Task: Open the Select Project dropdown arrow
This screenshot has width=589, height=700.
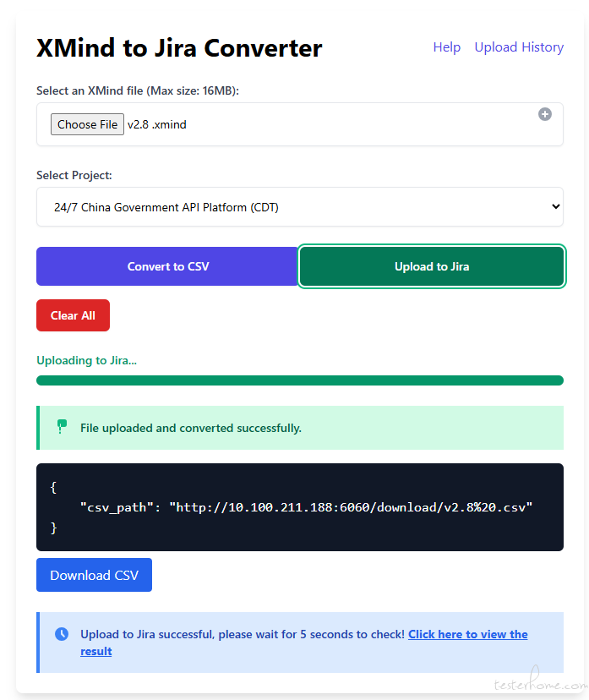Action: pyautogui.click(x=555, y=206)
